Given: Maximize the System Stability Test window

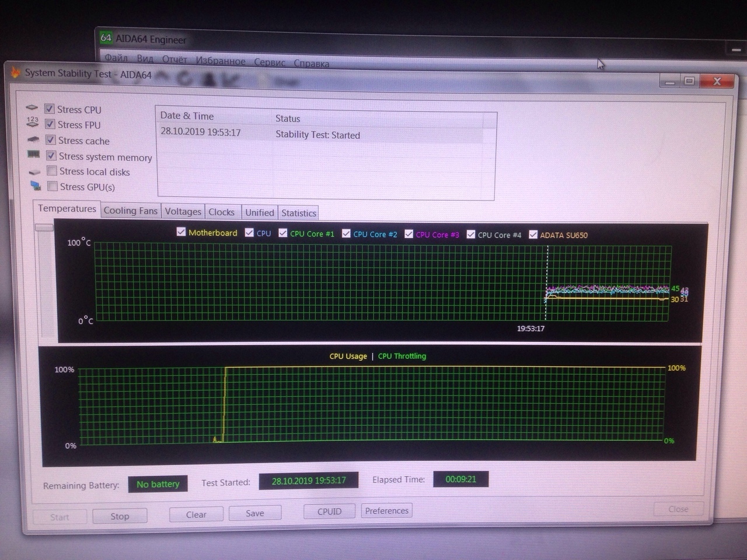Looking at the screenshot, I should coord(689,81).
